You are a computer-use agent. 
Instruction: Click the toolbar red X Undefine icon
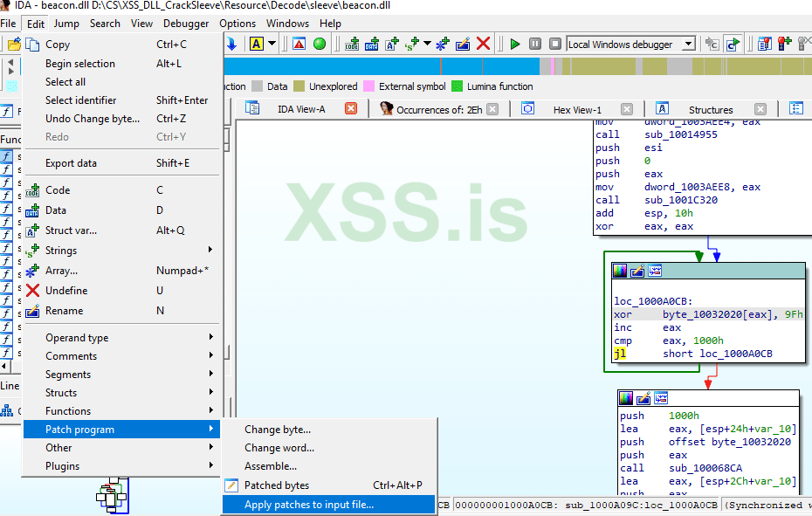[x=483, y=44]
